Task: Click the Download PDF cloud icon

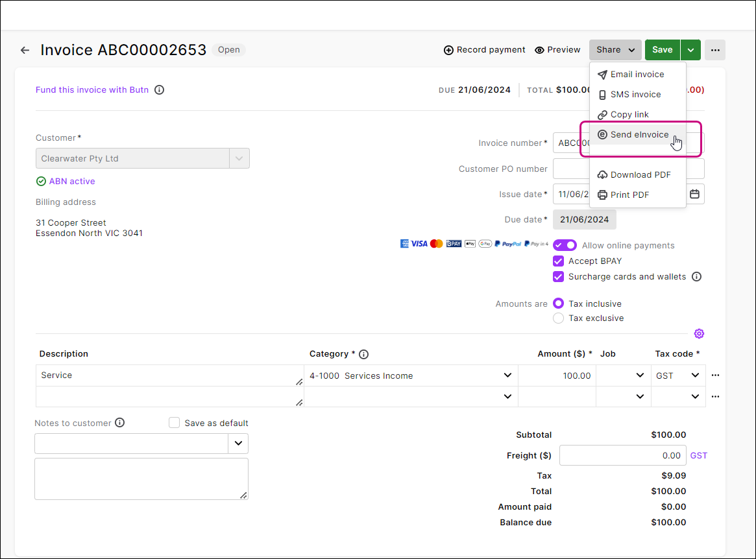Action: click(x=602, y=174)
